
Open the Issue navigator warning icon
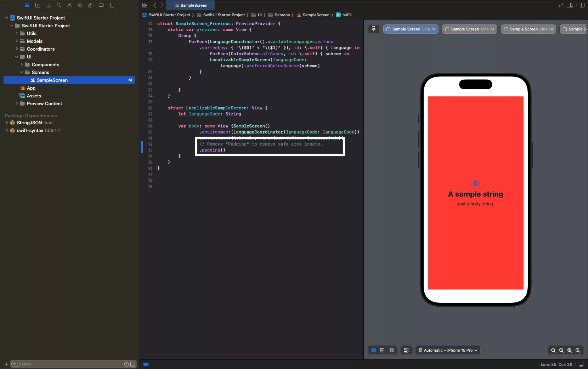coord(69,5)
